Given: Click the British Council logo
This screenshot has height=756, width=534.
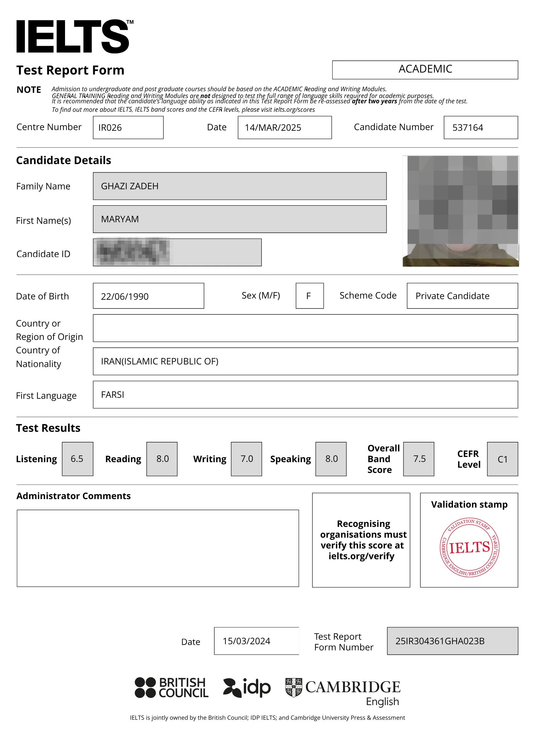Looking at the screenshot, I should click(172, 687).
